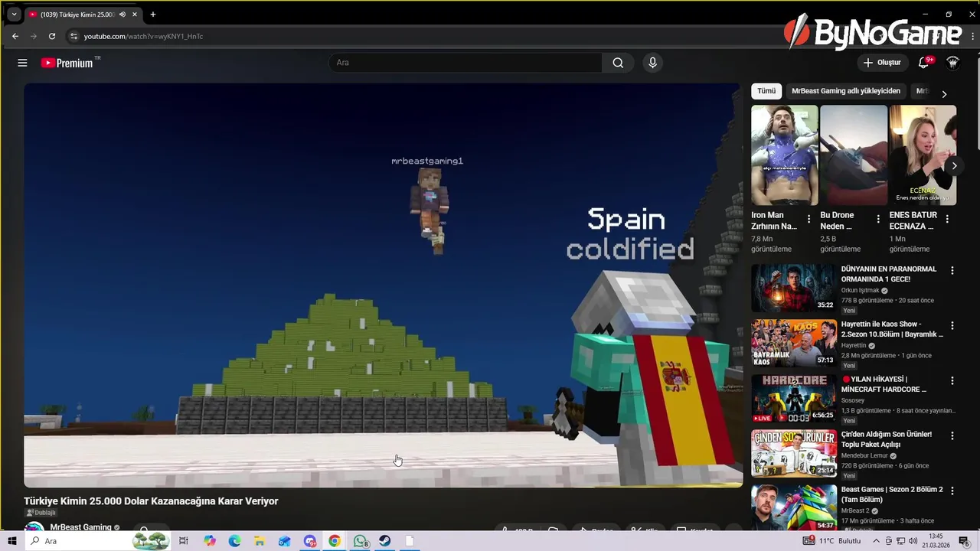
Task: Click the Dublajlı badge under title
Action: pyautogui.click(x=41, y=513)
